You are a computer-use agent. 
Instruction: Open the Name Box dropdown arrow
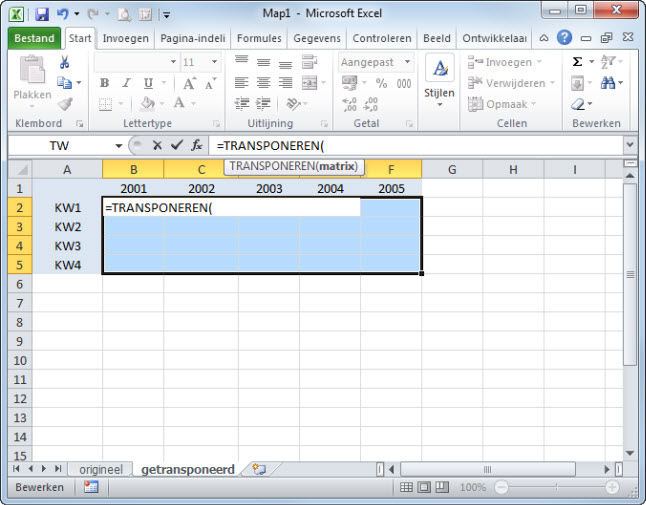(x=119, y=146)
